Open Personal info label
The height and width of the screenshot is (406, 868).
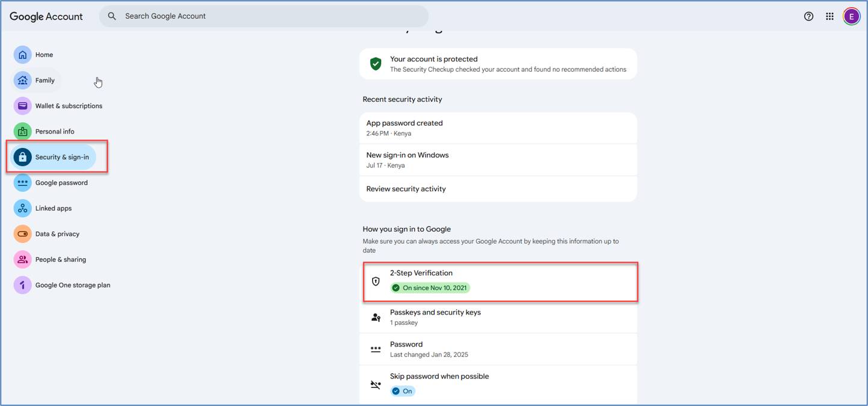click(55, 131)
